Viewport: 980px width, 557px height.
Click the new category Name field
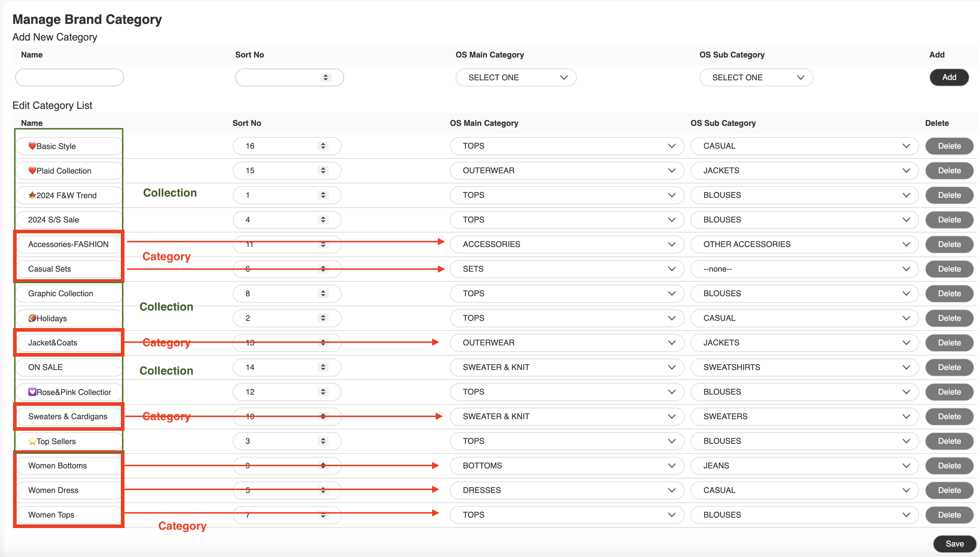(69, 77)
